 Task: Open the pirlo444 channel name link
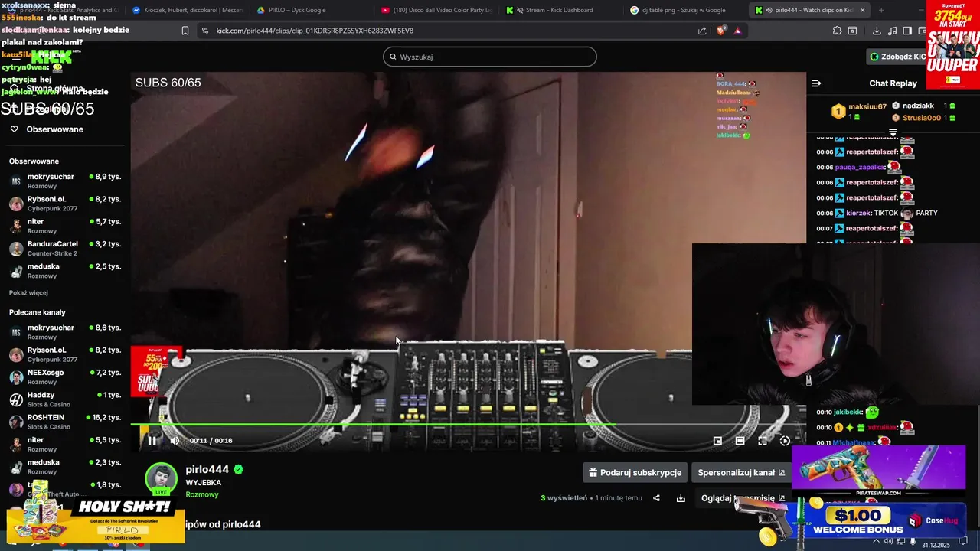click(207, 469)
